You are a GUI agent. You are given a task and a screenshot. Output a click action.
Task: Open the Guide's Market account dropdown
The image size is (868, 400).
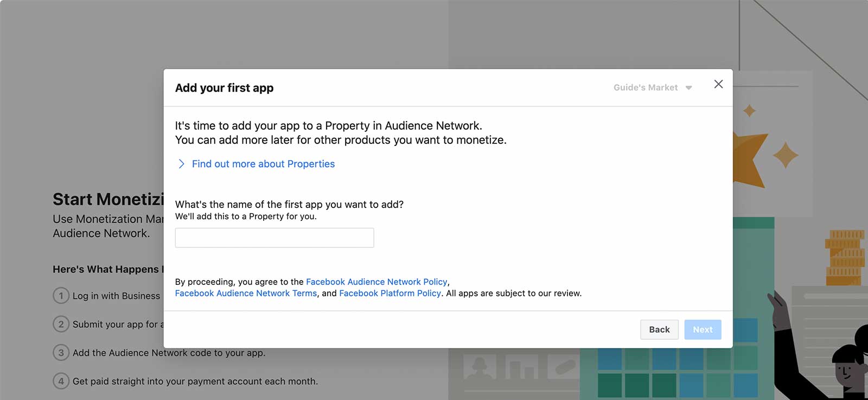click(653, 87)
